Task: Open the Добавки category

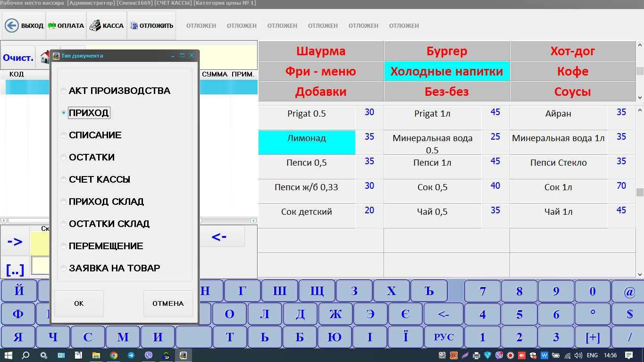Action: (x=321, y=92)
